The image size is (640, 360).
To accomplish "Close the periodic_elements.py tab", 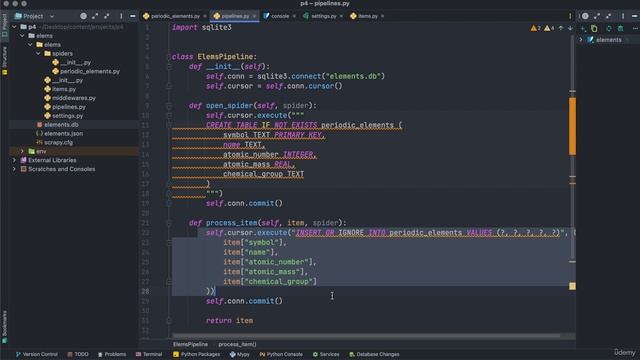I will point(205,16).
